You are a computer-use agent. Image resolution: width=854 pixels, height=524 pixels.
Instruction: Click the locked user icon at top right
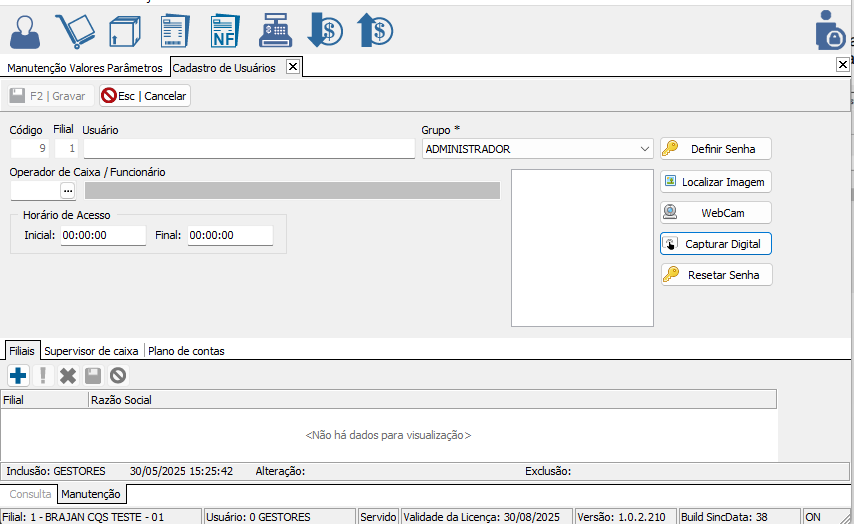[830, 31]
